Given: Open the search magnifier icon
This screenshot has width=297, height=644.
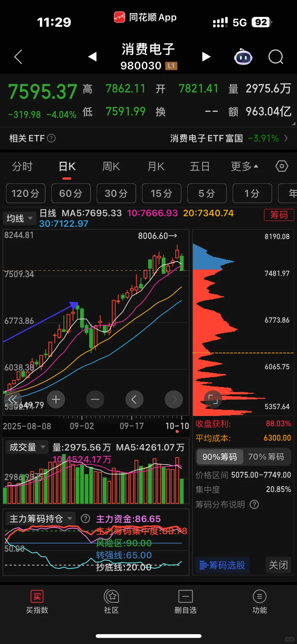Looking at the screenshot, I should pos(276,57).
